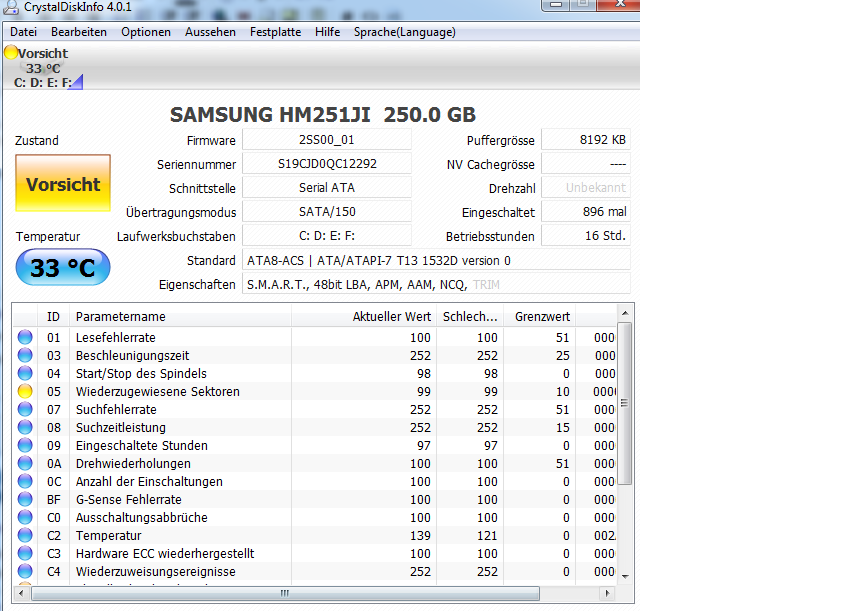The width and height of the screenshot is (864, 611).
Task: Click the current value 139 in Temperatur row
Action: 420,536
